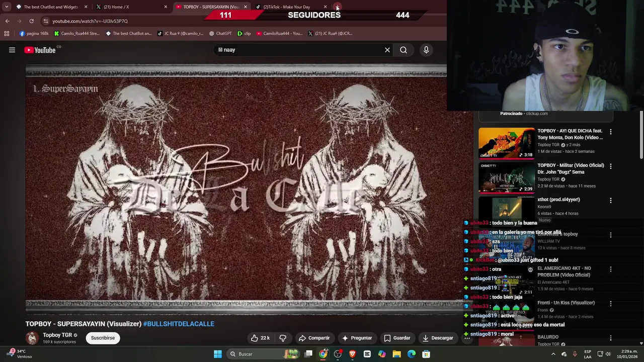View site information icon in address bar
The width and height of the screenshot is (644, 362).
(46, 21)
